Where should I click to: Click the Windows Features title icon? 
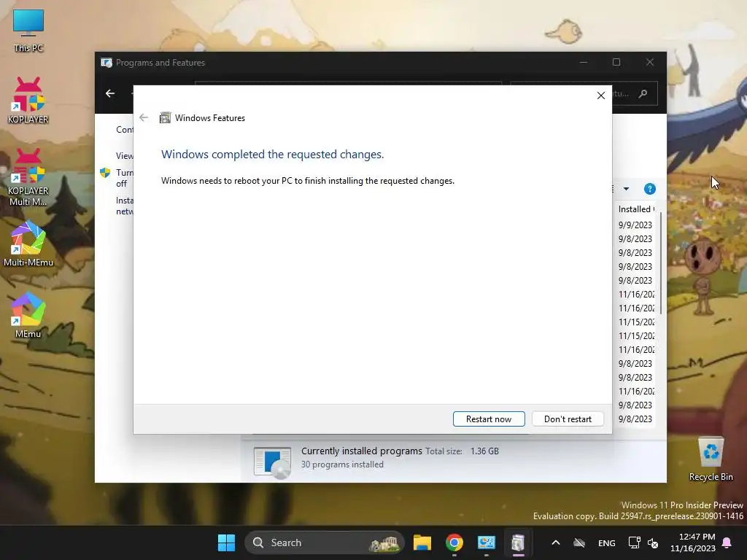point(165,117)
